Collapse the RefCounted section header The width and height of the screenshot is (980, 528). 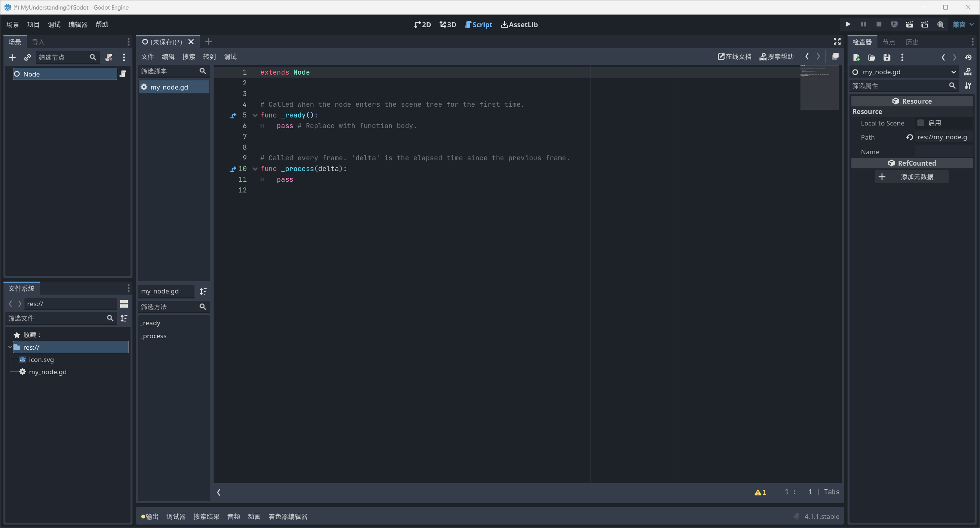click(912, 163)
